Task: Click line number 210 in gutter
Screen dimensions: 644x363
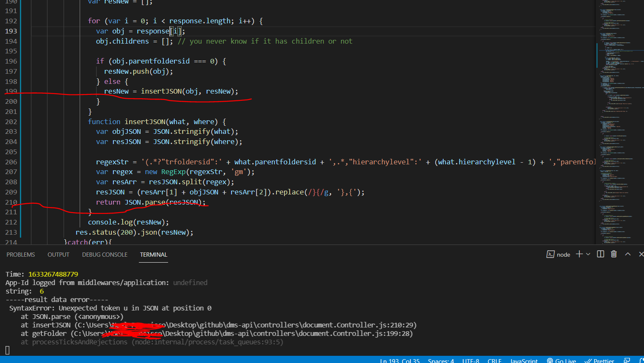Action: (x=11, y=202)
